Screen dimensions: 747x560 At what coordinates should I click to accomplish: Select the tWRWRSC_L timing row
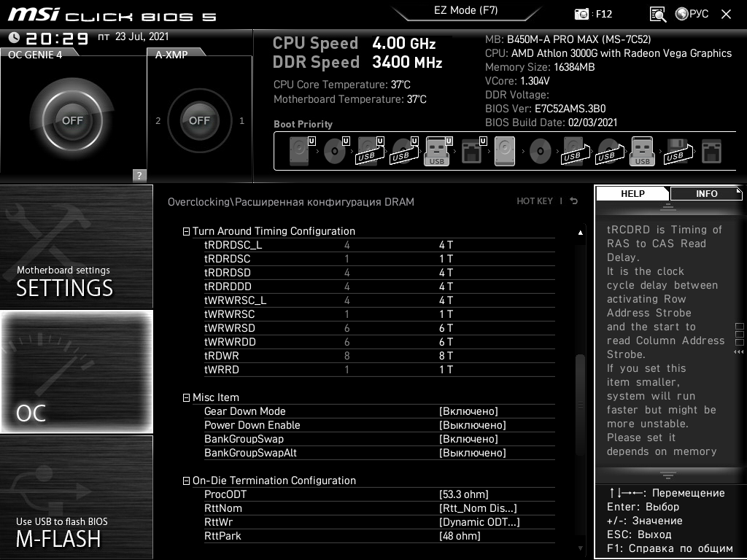379,300
